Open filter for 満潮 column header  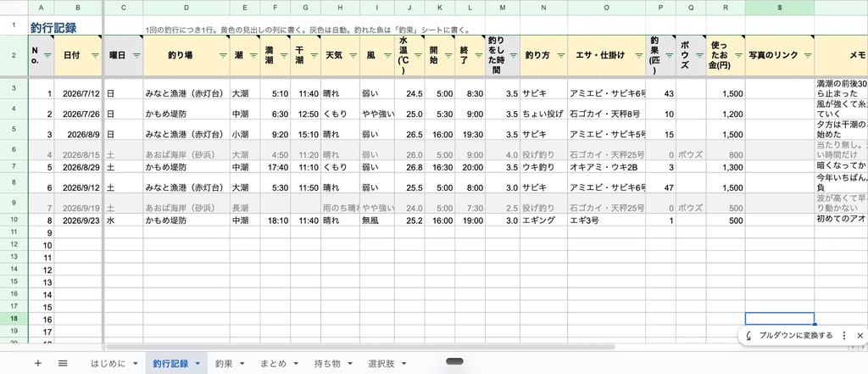tap(283, 55)
